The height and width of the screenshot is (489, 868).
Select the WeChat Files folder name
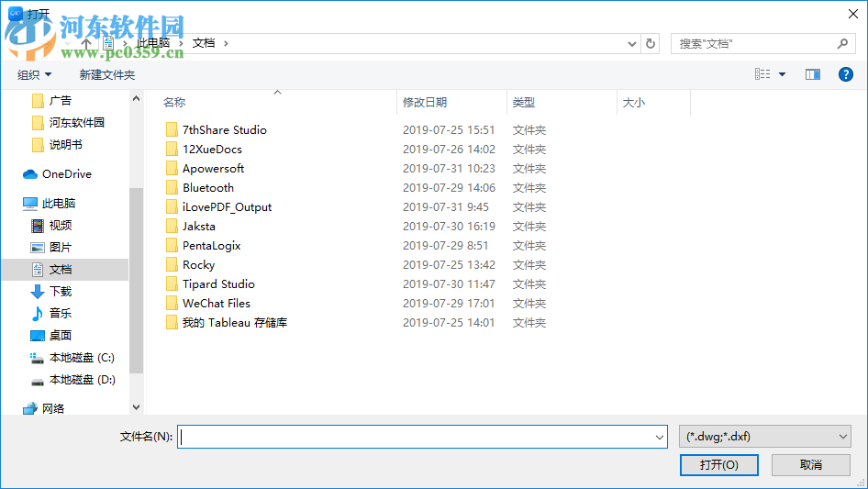(217, 304)
